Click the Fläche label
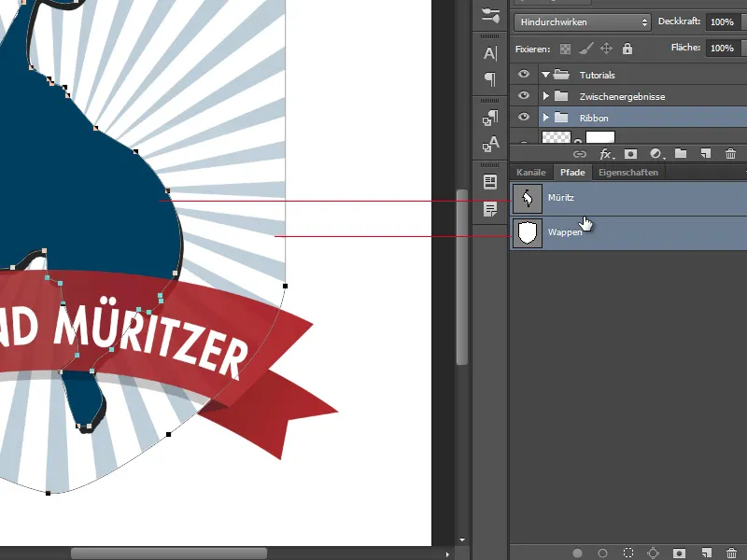The width and height of the screenshot is (747, 560). [x=685, y=48]
